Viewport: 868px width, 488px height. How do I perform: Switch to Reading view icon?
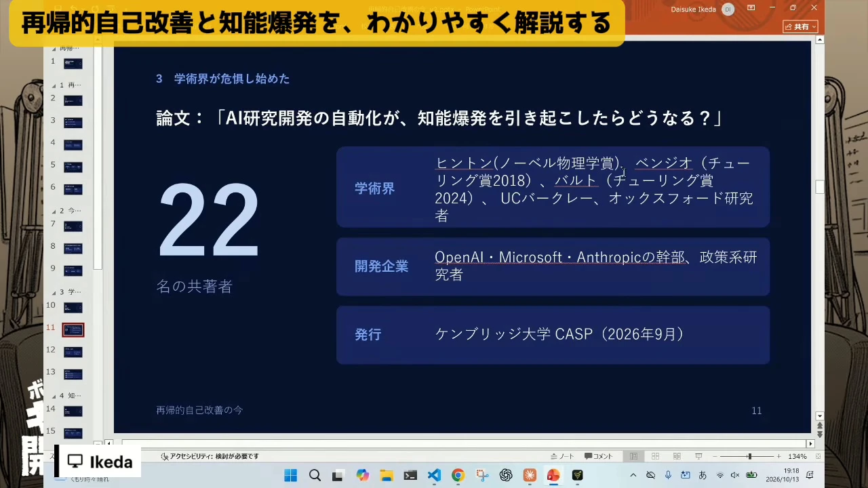[677, 456]
